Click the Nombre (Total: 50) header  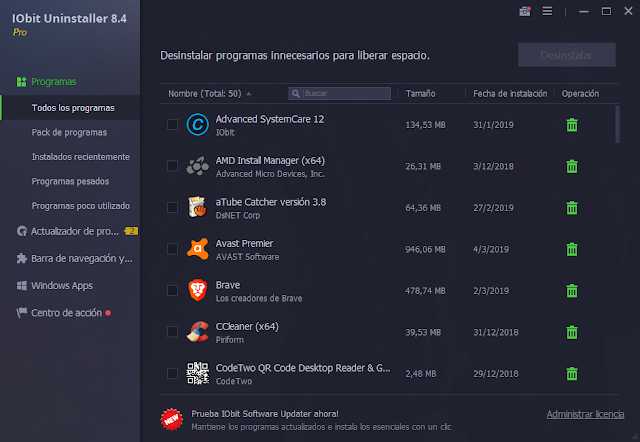204,94
